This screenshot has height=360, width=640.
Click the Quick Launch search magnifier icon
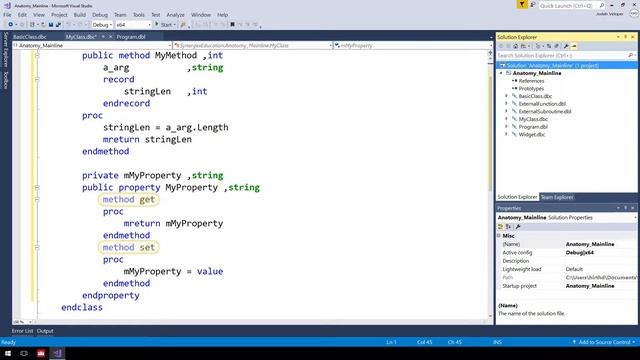601,5
